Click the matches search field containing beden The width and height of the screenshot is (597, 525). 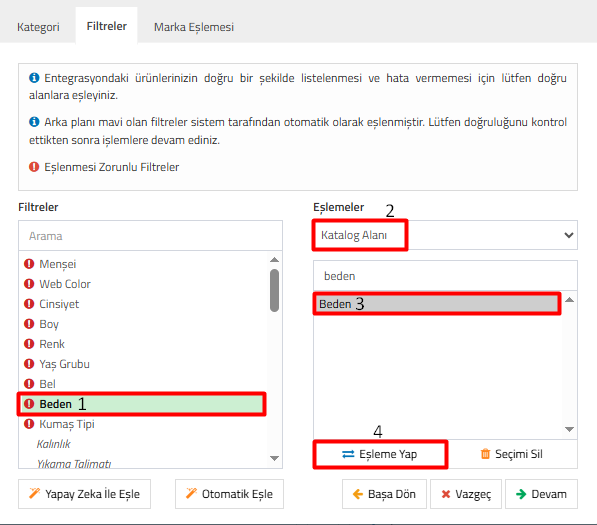point(445,276)
